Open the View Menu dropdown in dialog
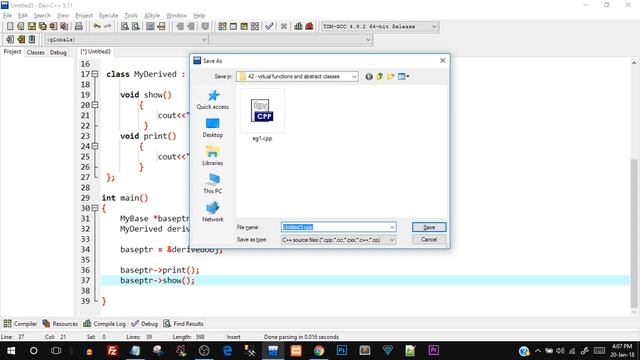The width and height of the screenshot is (640, 360). (x=403, y=76)
